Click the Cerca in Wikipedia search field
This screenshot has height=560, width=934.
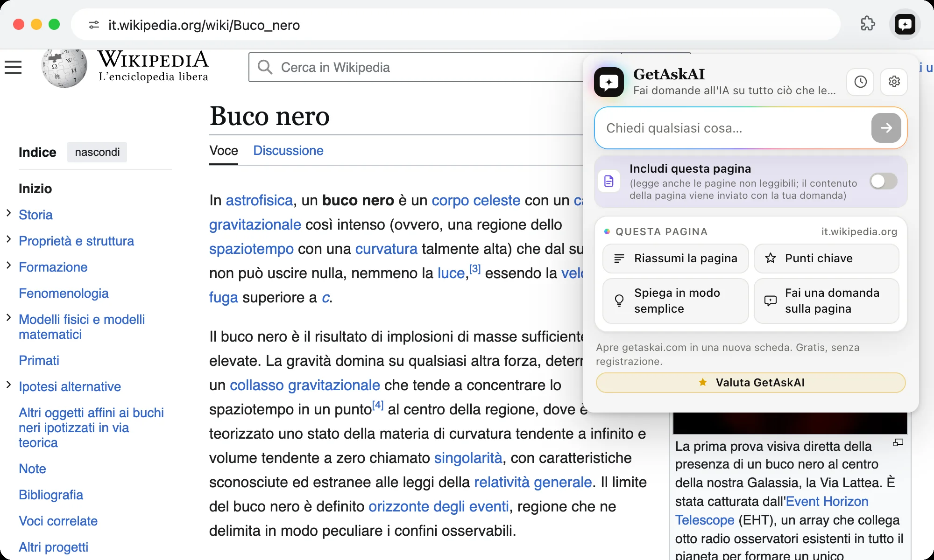(x=416, y=67)
